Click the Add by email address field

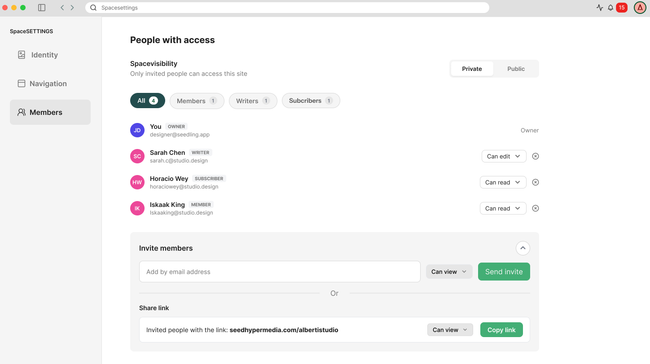280,272
